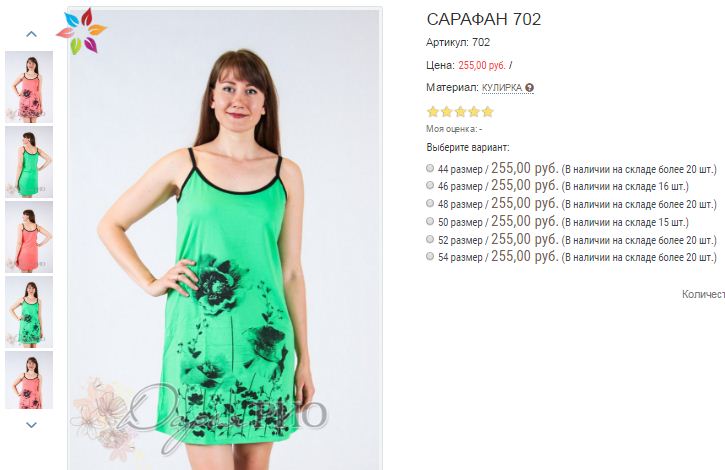725x470 pixels.
Task: Select the second thumbnail with green dress
Action: pos(29,161)
